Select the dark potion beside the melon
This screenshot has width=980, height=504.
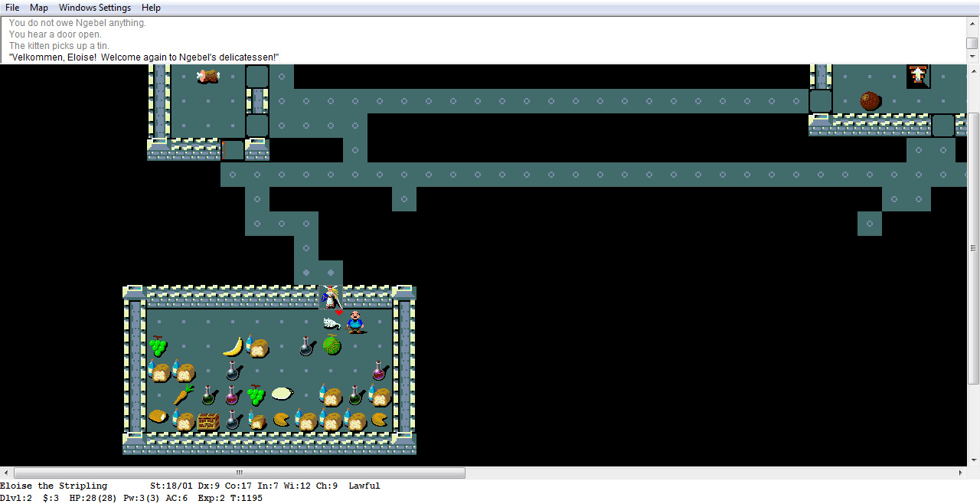(306, 346)
